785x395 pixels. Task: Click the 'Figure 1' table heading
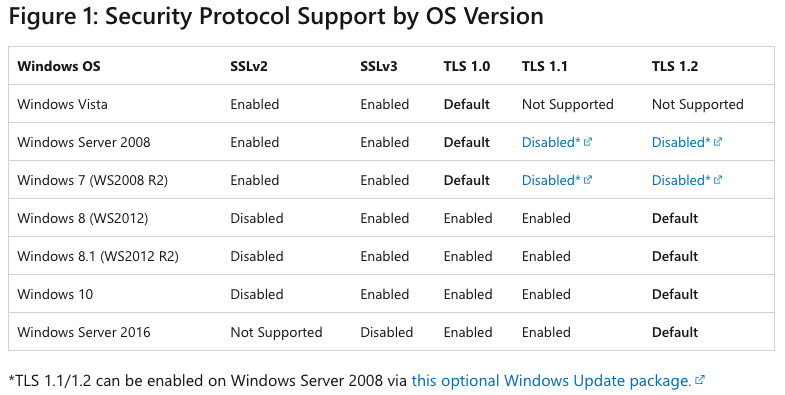[x=276, y=16]
